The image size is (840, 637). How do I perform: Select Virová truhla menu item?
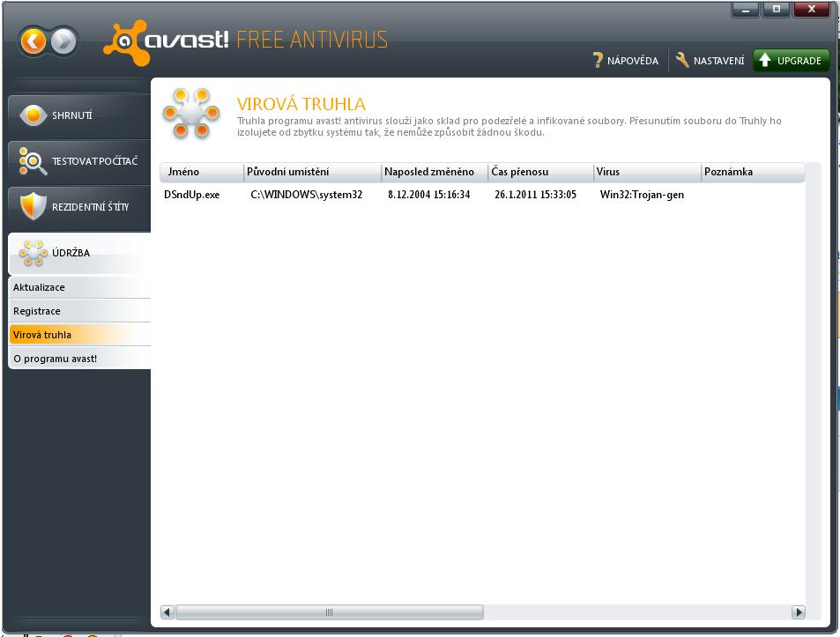click(x=79, y=335)
